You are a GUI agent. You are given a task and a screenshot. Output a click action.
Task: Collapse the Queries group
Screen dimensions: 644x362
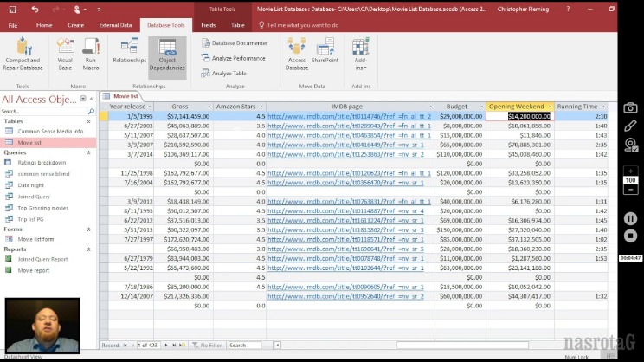(88, 152)
